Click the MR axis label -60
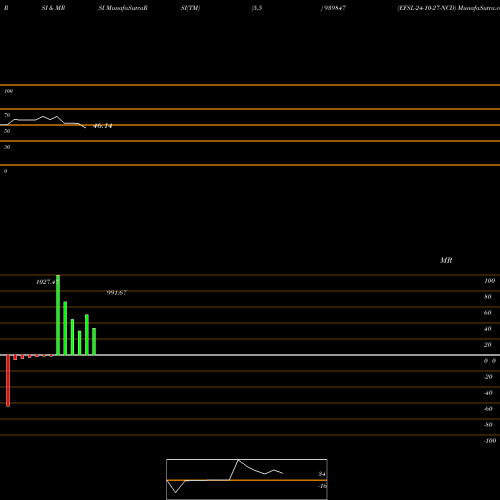Image resolution: width=500 pixels, height=500 pixels. pos(488,409)
